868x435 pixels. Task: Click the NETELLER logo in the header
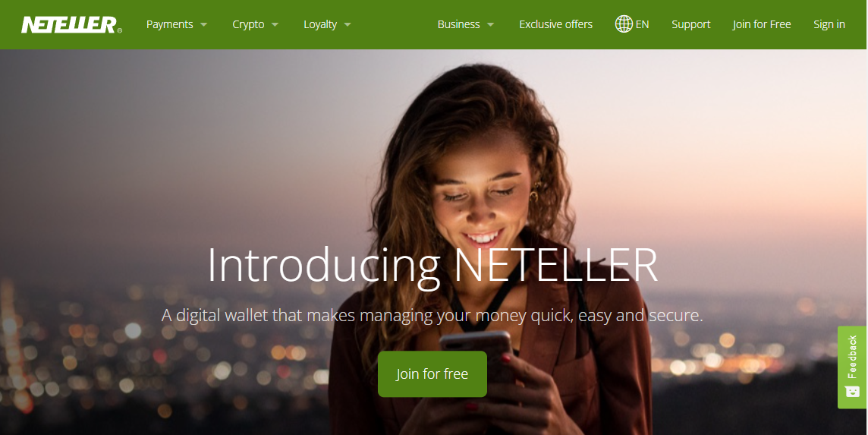[x=72, y=24]
